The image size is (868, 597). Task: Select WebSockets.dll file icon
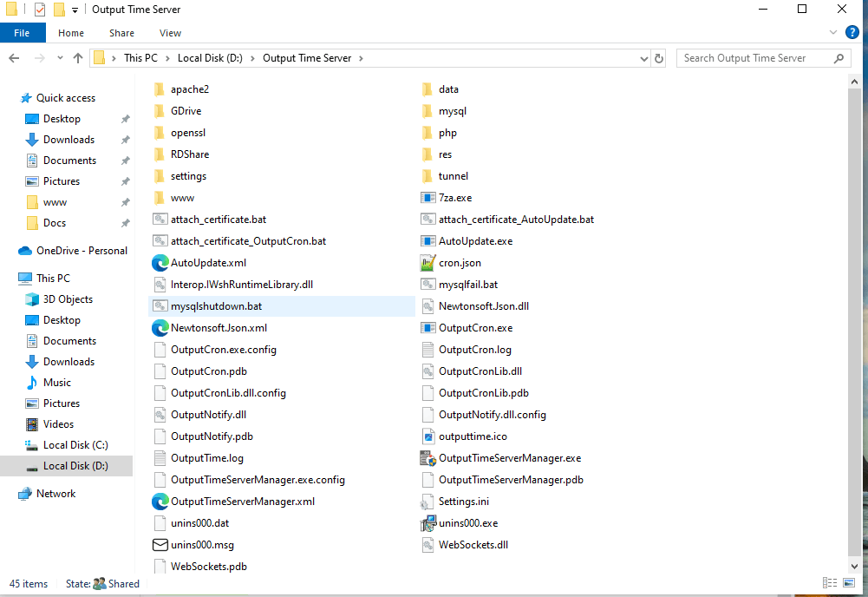point(427,545)
